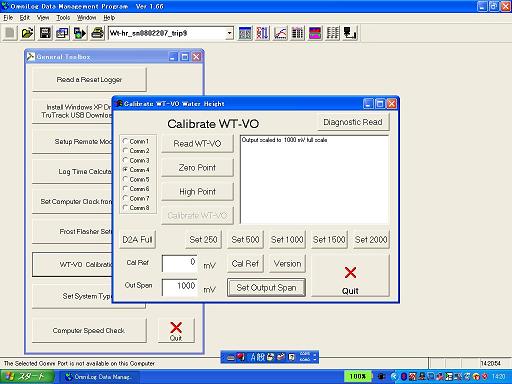This screenshot has height=384, width=512.
Task: Open the File menu
Action: [x=8, y=18]
